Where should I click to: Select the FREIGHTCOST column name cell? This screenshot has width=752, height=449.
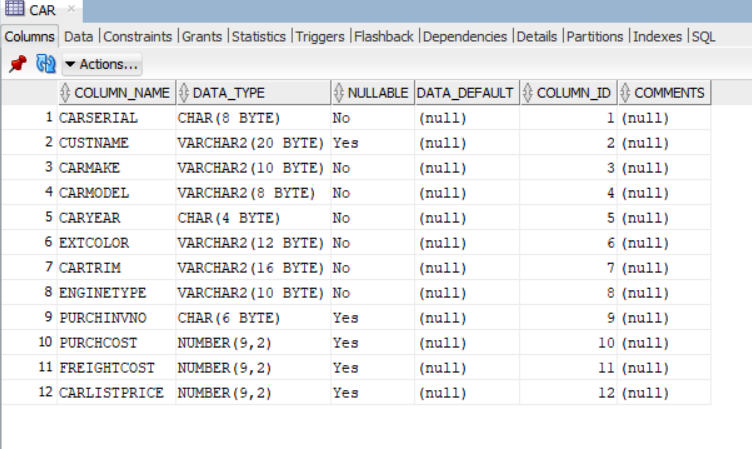coord(117,367)
